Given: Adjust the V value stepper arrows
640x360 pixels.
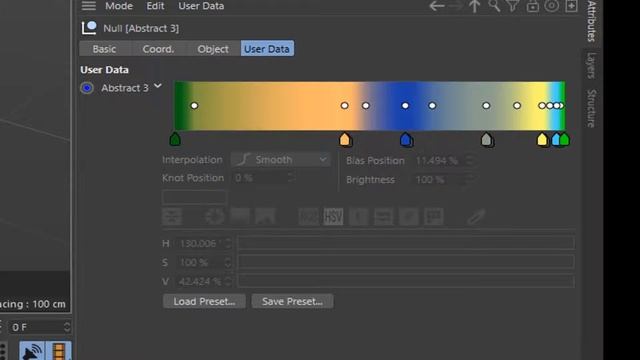Looking at the screenshot, I should 228,281.
